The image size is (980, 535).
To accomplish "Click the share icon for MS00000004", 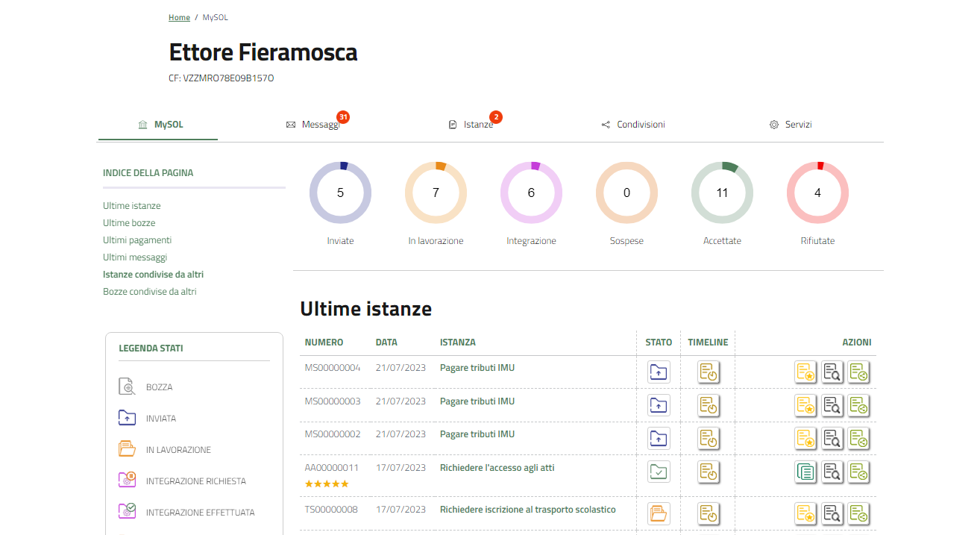I will pos(858,372).
